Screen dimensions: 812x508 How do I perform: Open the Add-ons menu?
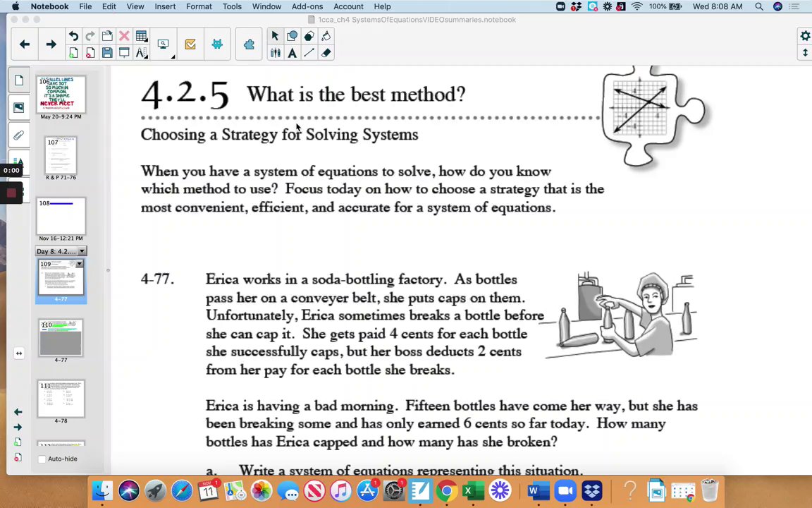click(x=307, y=6)
